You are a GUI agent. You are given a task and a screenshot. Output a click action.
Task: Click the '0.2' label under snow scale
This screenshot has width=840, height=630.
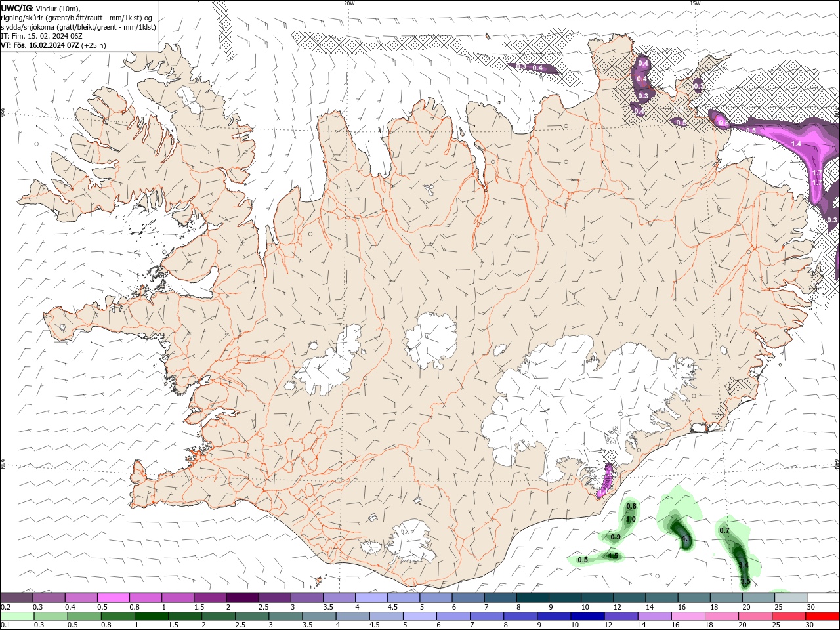click(x=5, y=607)
